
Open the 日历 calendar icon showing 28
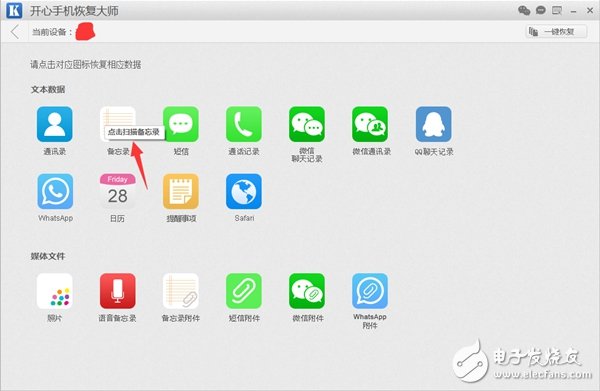point(117,191)
